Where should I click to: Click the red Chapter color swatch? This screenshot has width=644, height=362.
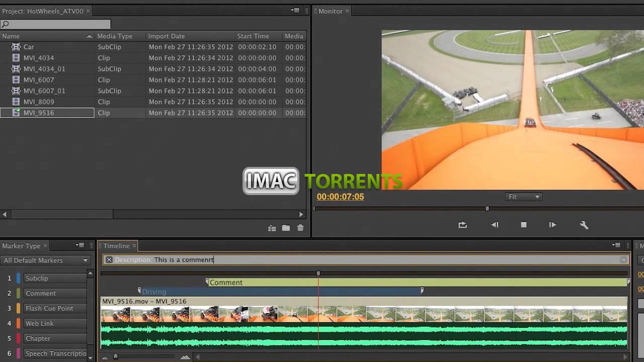pyautogui.click(x=19, y=338)
